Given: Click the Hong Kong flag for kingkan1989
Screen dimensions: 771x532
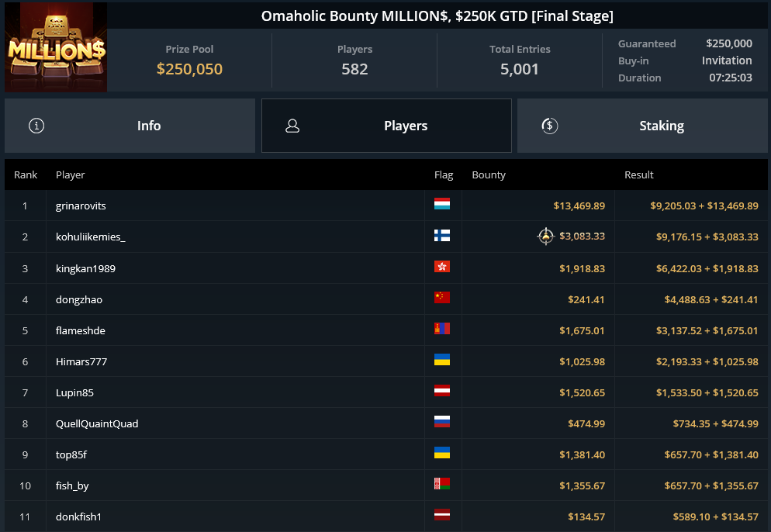Looking at the screenshot, I should [x=442, y=267].
